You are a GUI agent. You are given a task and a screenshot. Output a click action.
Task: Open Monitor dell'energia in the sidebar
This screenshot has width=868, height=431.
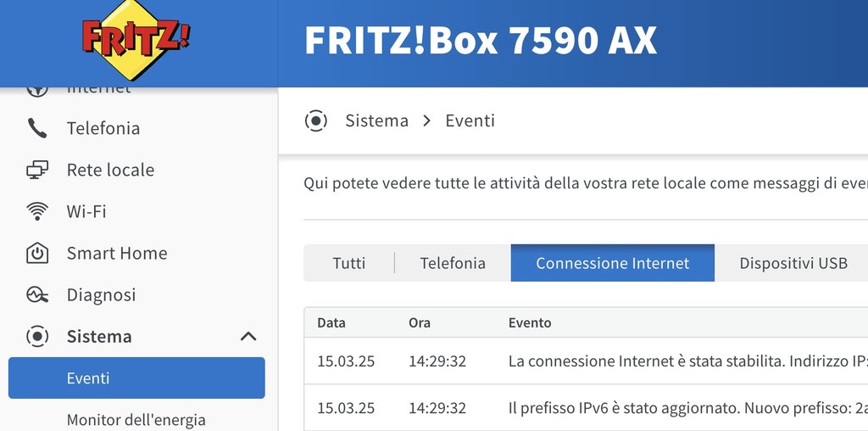(x=136, y=419)
